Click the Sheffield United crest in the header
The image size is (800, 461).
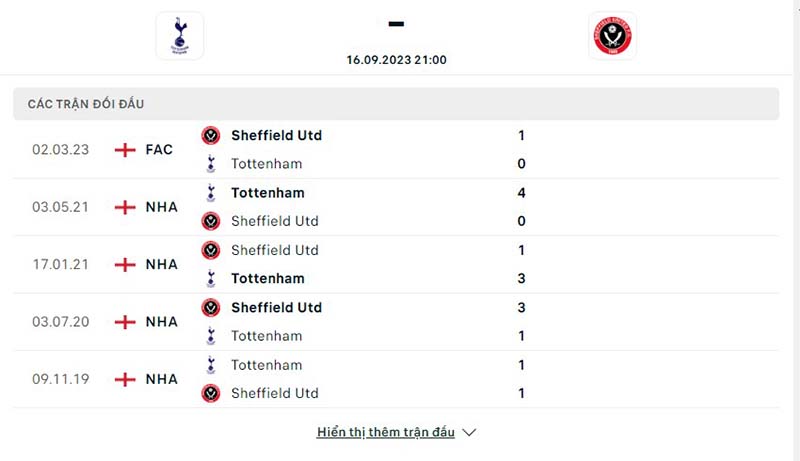[612, 36]
